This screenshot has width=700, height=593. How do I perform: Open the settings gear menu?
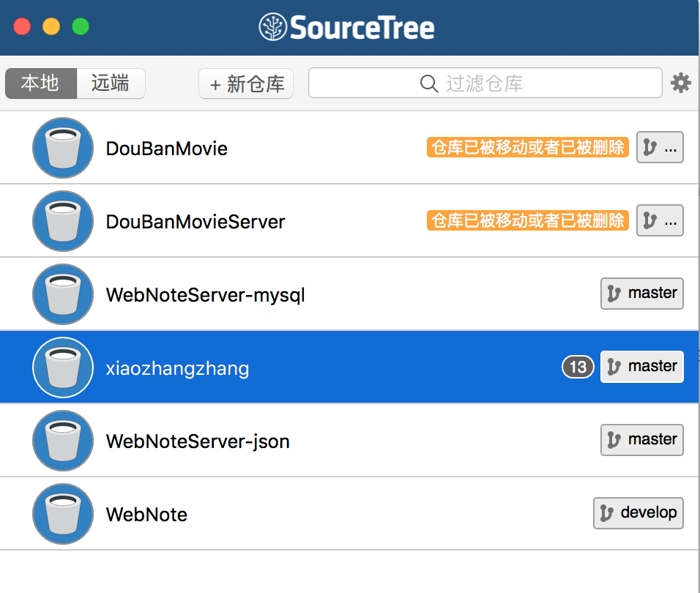pos(681,83)
